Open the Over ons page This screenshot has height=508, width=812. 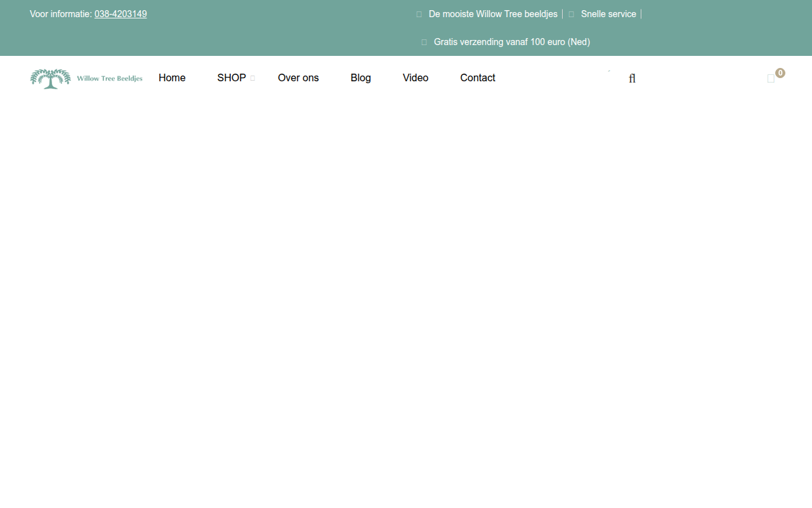(x=298, y=77)
